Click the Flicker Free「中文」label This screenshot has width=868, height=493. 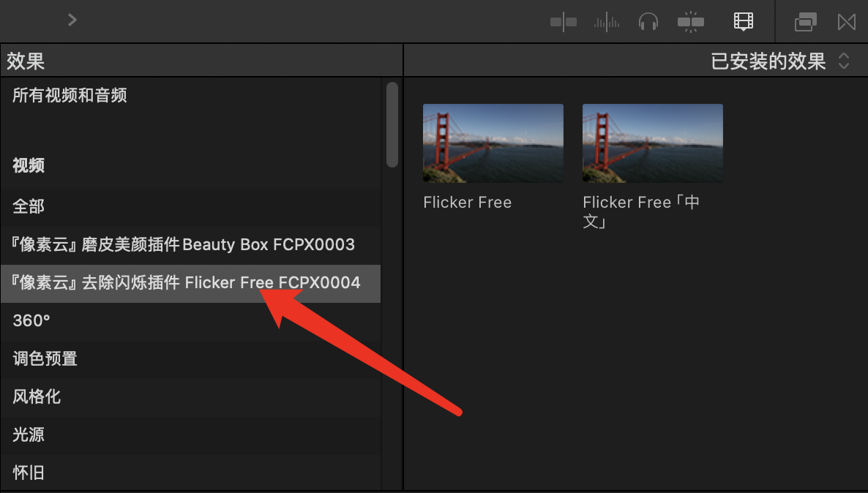(x=642, y=212)
